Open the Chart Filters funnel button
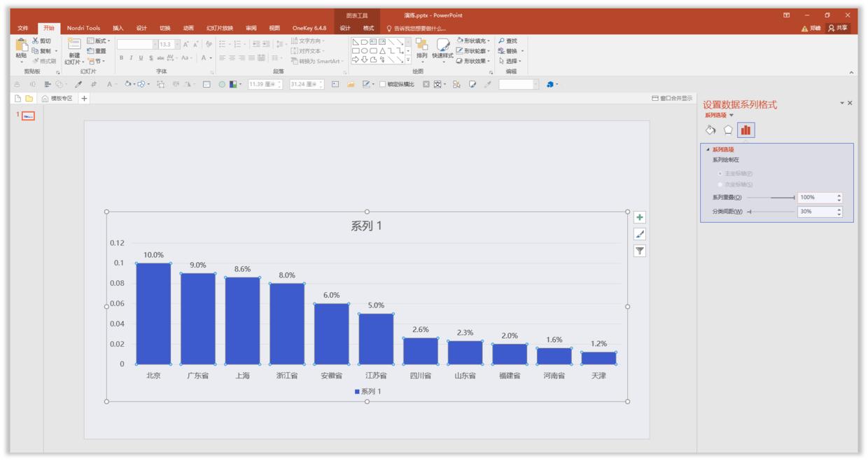Screen dimensions: 868x461 (x=640, y=251)
